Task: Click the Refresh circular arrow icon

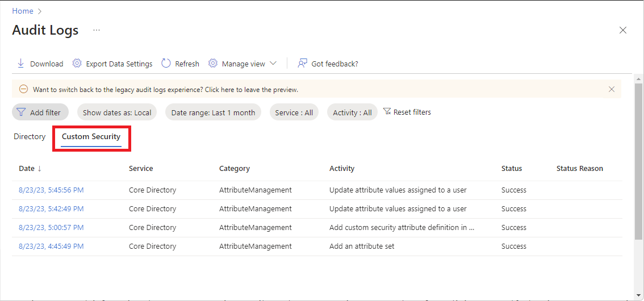Action: [x=166, y=64]
